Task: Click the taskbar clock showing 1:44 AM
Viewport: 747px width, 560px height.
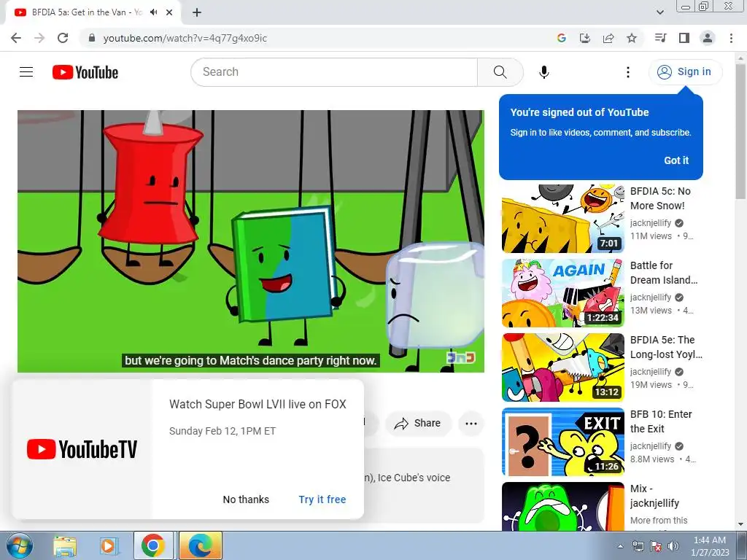Action: (710, 546)
